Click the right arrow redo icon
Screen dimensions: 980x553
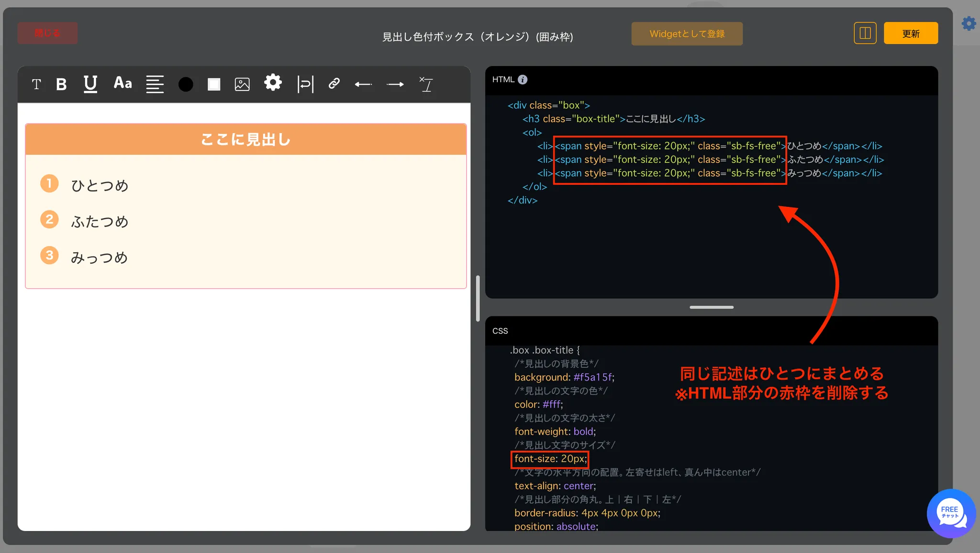pyautogui.click(x=395, y=84)
